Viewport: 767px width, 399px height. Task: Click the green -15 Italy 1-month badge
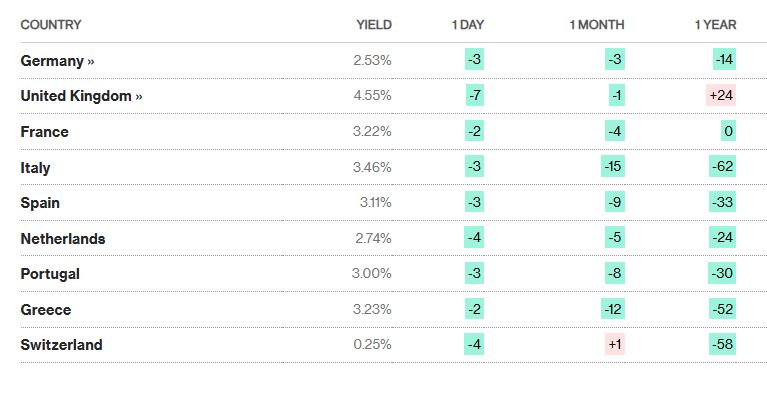[612, 166]
